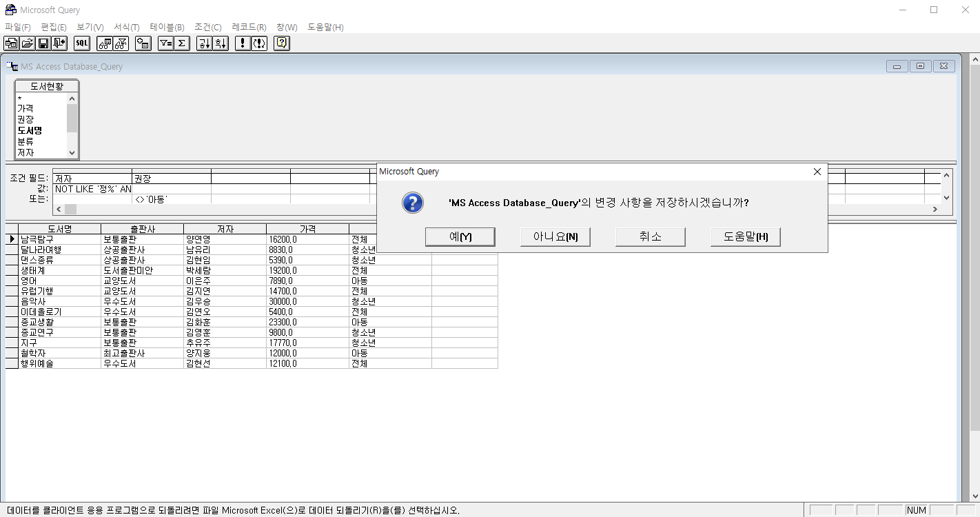Image resolution: width=980 pixels, height=517 pixels.
Task: Open the SQL view button
Action: (x=82, y=43)
